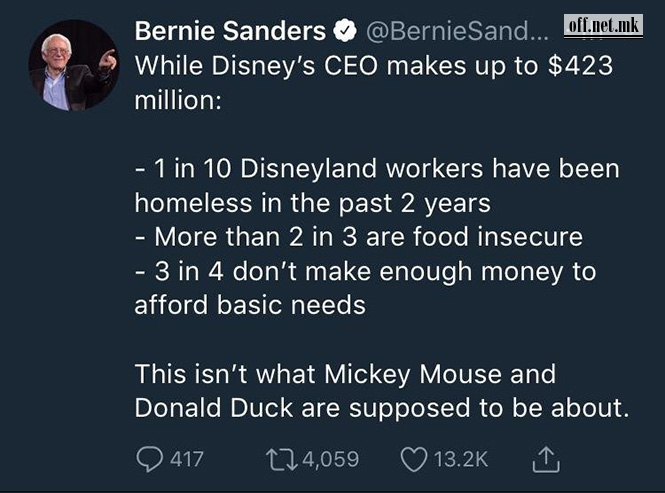Click the 13.2K likes count
665x493 pixels.
[460, 459]
